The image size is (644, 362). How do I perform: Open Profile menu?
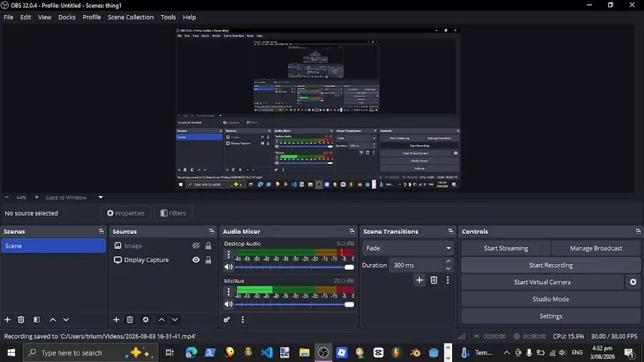click(92, 17)
